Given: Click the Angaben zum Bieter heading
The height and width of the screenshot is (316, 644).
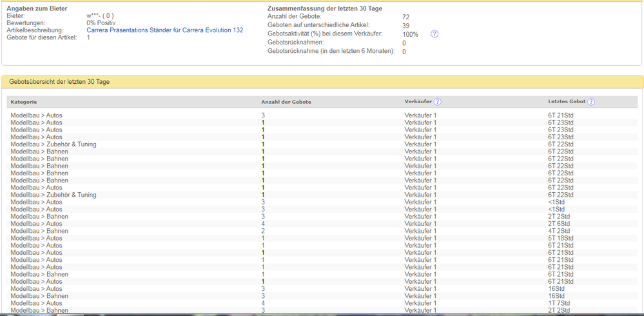Looking at the screenshot, I should pyautogui.click(x=37, y=8).
